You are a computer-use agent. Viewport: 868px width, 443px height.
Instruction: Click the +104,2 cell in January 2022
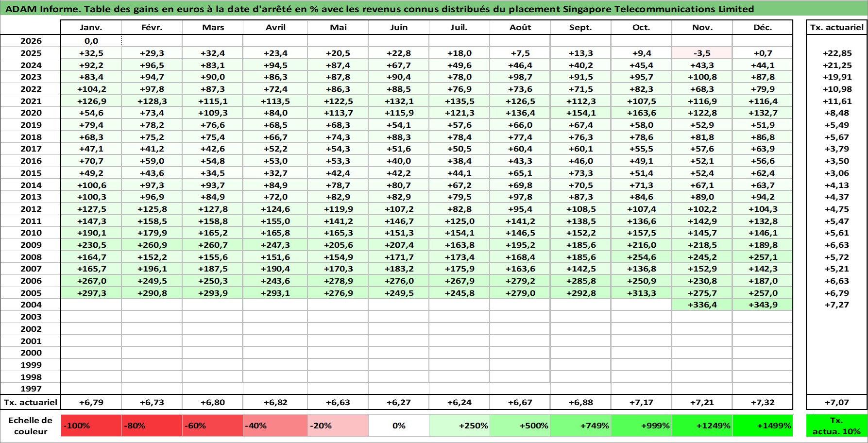click(x=91, y=89)
